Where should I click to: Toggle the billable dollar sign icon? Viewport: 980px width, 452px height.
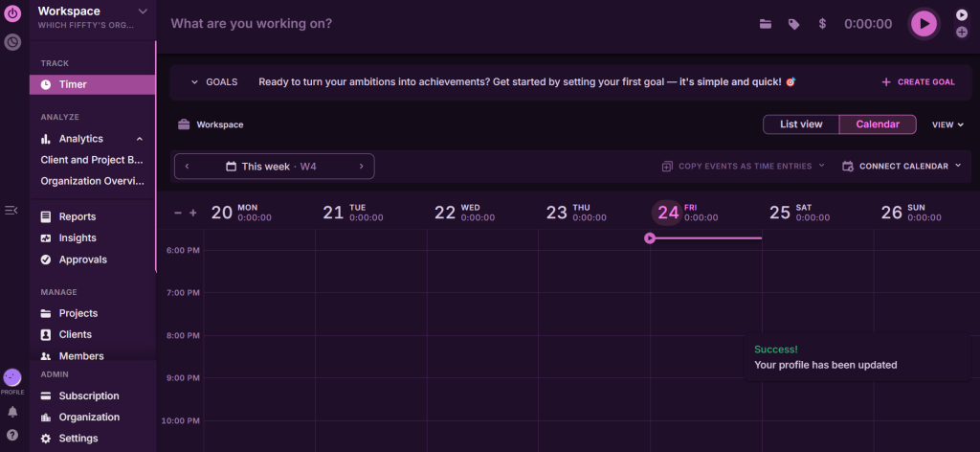click(x=822, y=24)
